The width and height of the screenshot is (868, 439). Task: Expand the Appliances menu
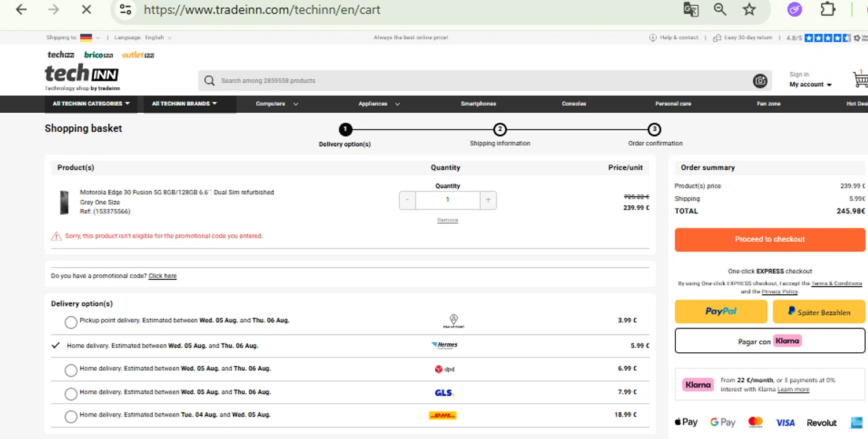(x=379, y=104)
